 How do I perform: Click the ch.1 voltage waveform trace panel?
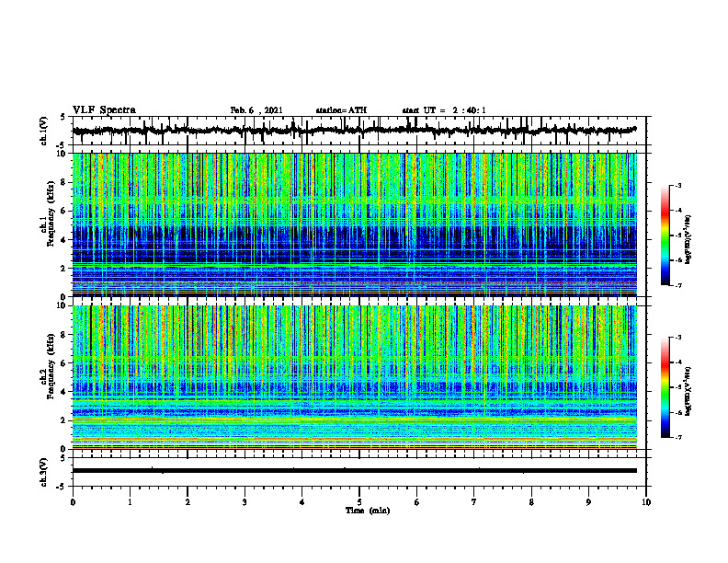coord(359,131)
